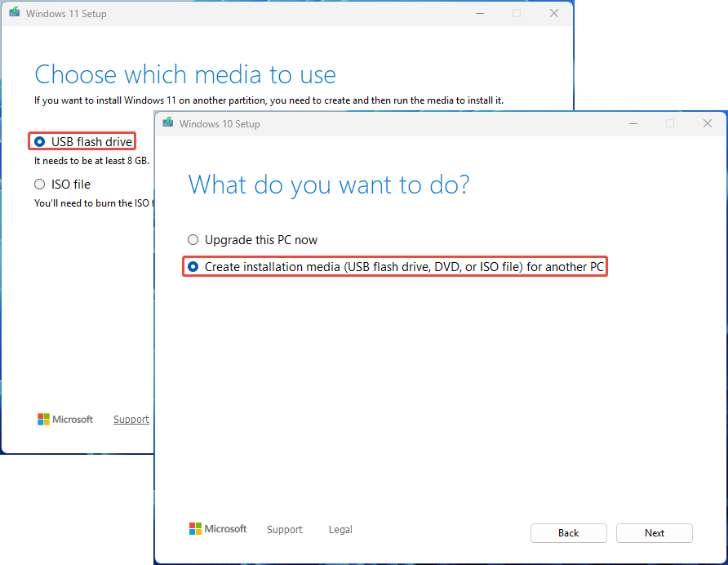Select the USB flash drive option
The width and height of the screenshot is (728, 565).
coord(39,141)
